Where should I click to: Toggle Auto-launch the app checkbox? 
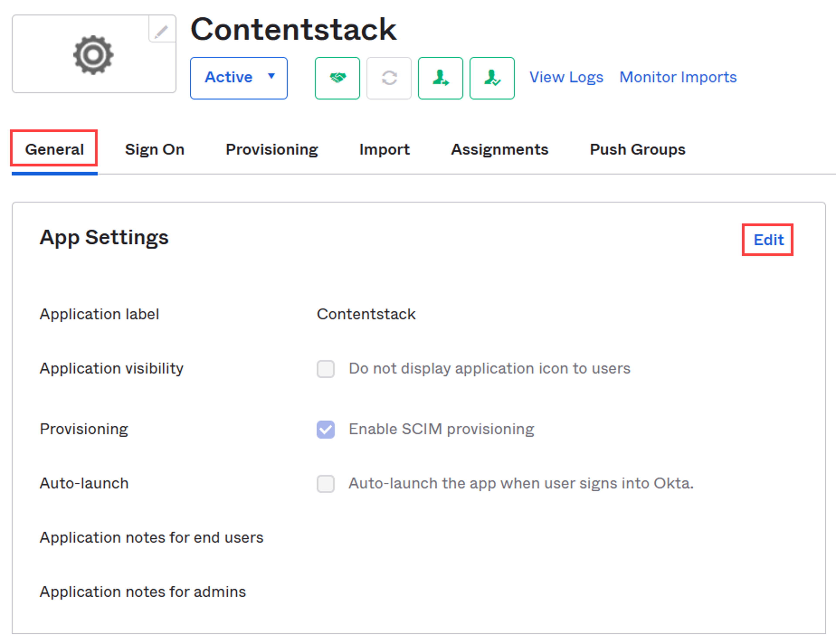325,484
